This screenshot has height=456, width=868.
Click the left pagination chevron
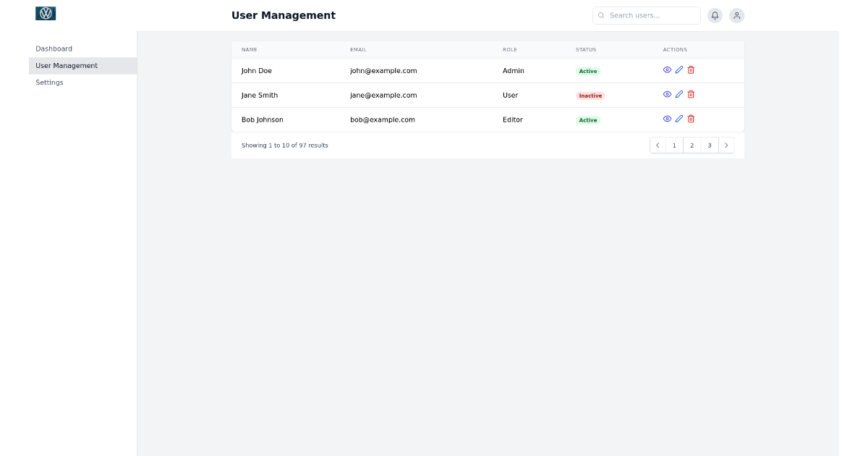(657, 145)
